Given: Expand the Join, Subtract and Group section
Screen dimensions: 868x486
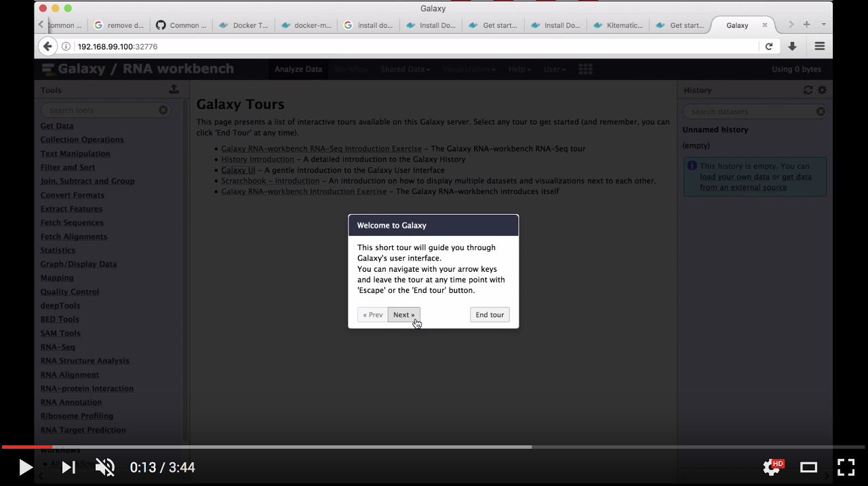Looking at the screenshot, I should (x=87, y=181).
